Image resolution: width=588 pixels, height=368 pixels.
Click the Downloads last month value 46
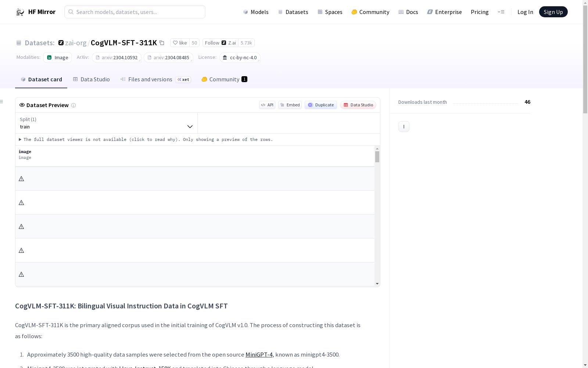tap(527, 102)
